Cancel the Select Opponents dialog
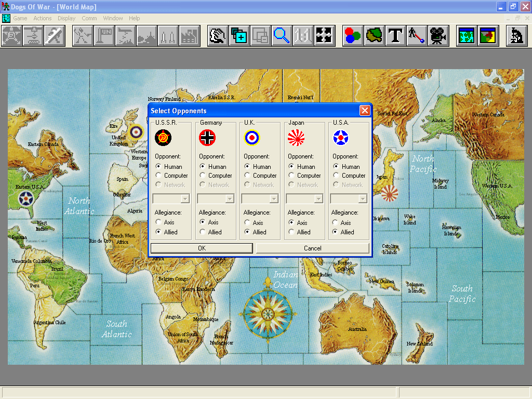Screen dimensions: 532x399 [312, 248]
